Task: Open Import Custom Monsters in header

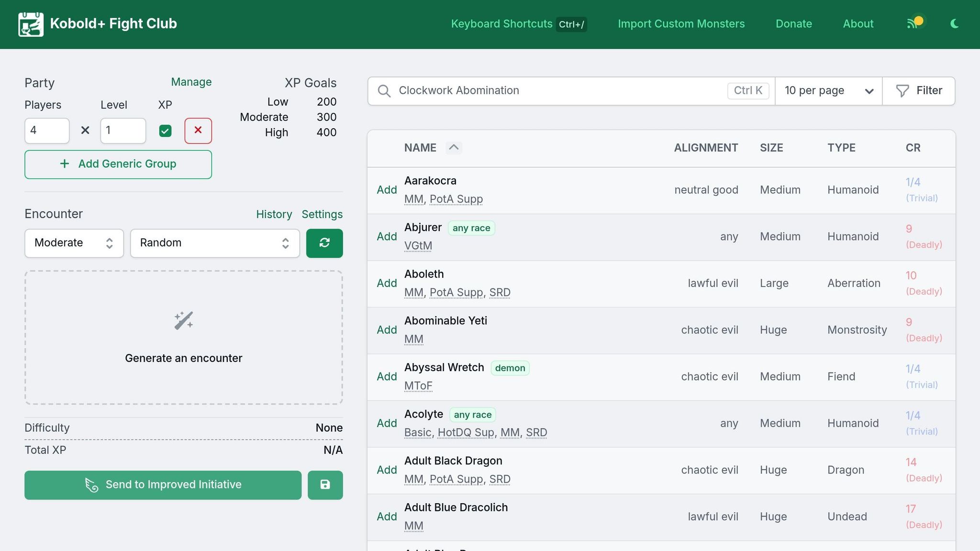Action: pyautogui.click(x=681, y=24)
